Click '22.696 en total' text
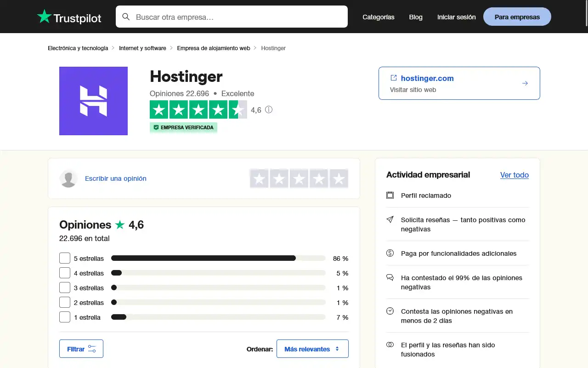The image size is (588, 368). (x=85, y=238)
